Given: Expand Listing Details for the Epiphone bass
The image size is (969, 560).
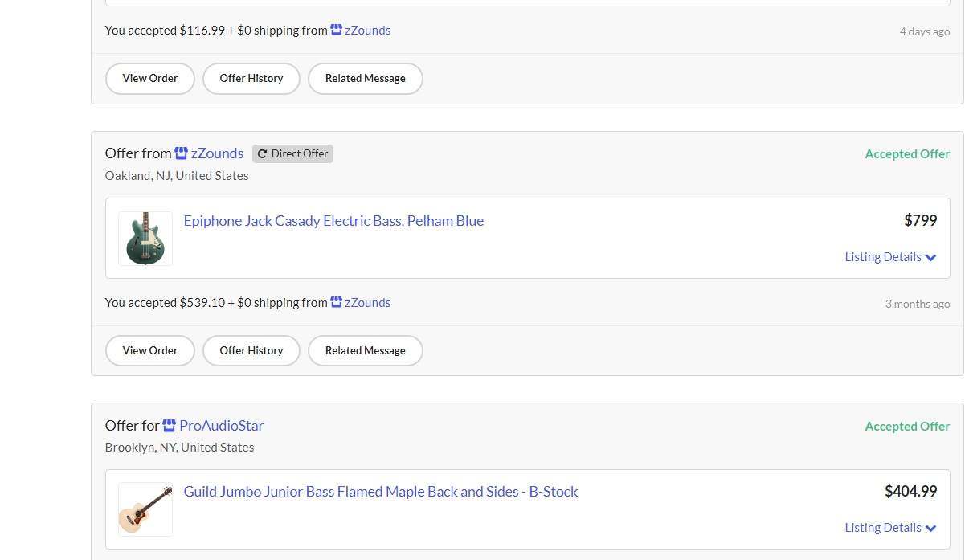Looking at the screenshot, I should (x=890, y=257).
